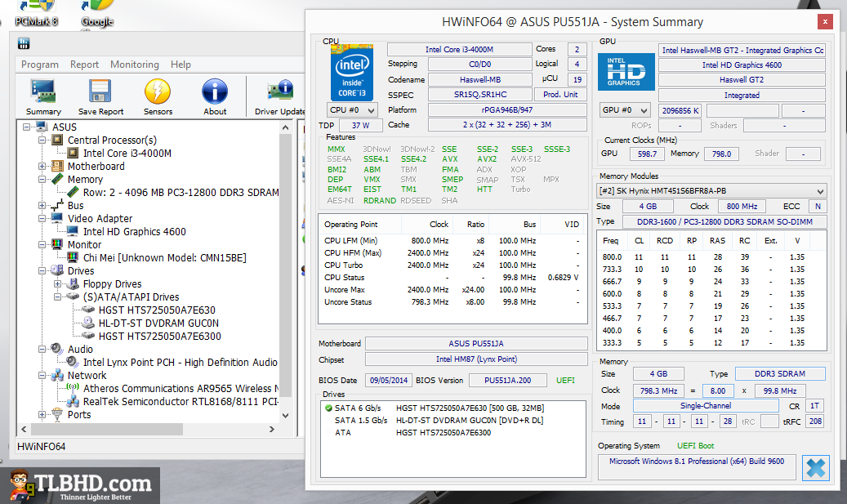Open the Google desktop shortcut
The width and height of the screenshot is (847, 504).
[97, 14]
